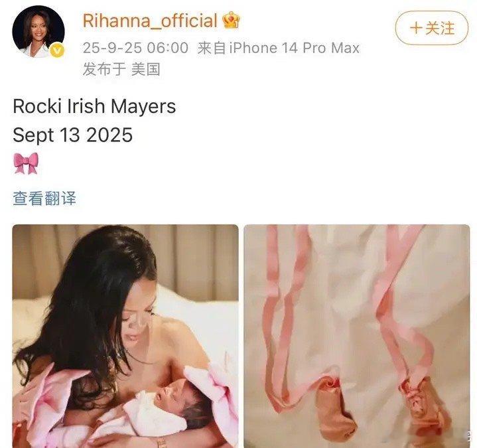The height and width of the screenshot is (448, 477).
Task: Click the left pink bootie in right photo
Action: 335,408
